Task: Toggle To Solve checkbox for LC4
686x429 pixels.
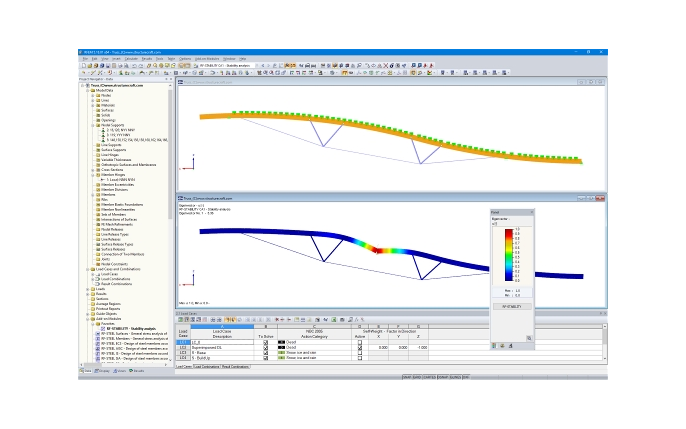Action: (266, 358)
